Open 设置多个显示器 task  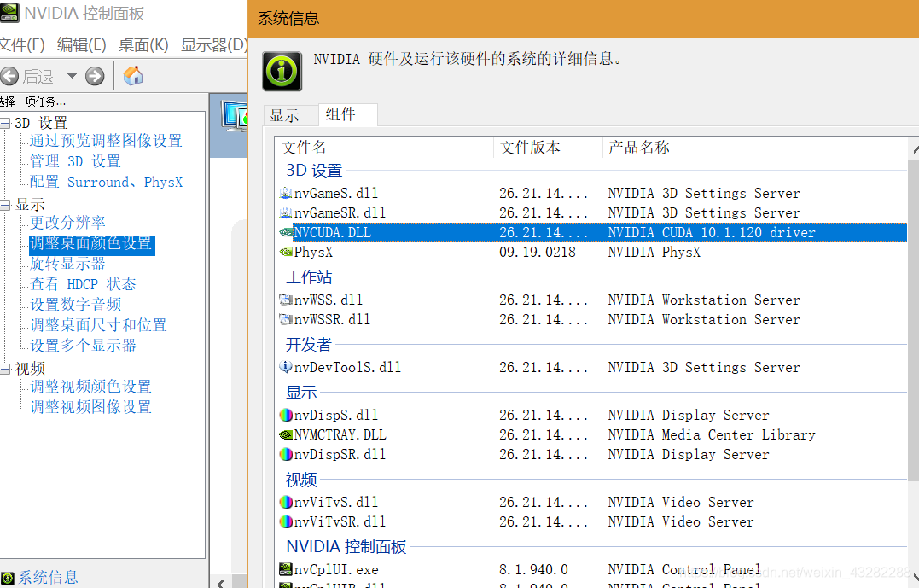(x=83, y=346)
